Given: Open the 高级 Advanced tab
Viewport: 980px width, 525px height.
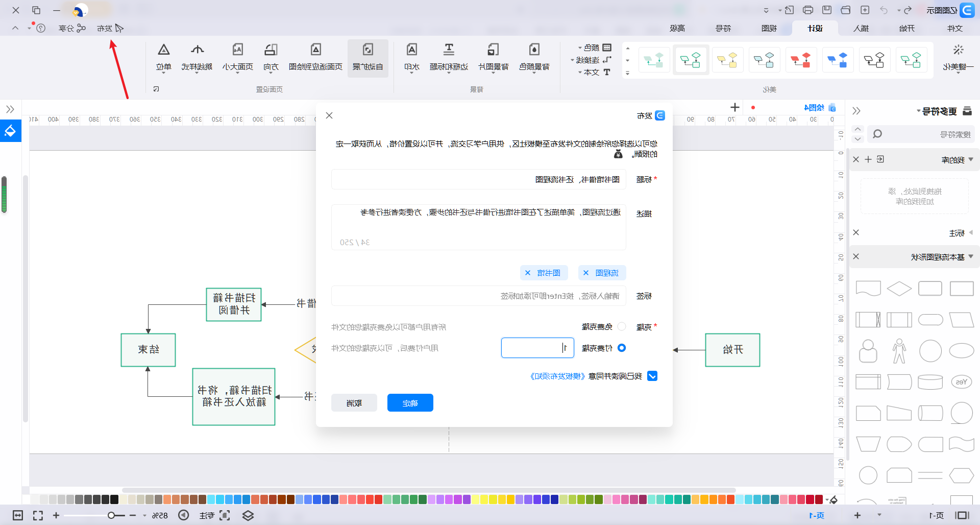Looking at the screenshot, I should point(677,28).
